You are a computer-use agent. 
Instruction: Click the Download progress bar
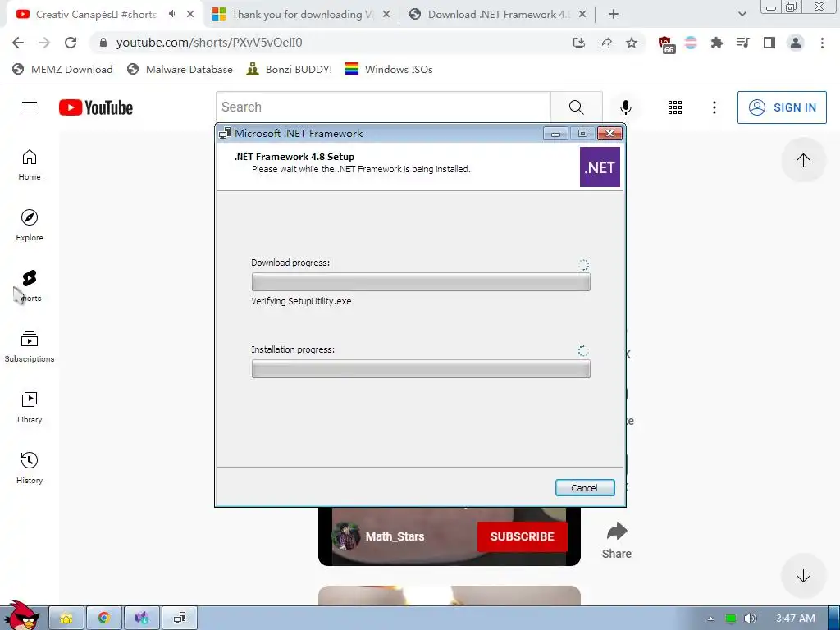421,282
